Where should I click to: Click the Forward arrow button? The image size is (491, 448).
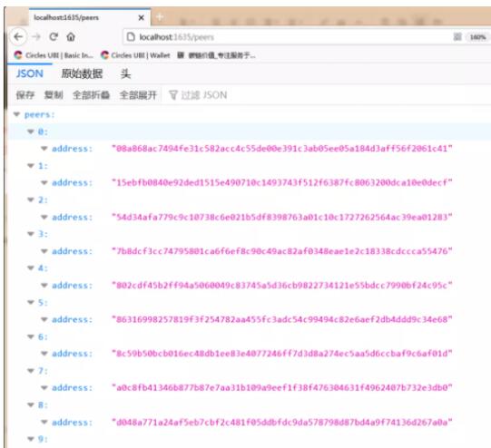(36, 37)
